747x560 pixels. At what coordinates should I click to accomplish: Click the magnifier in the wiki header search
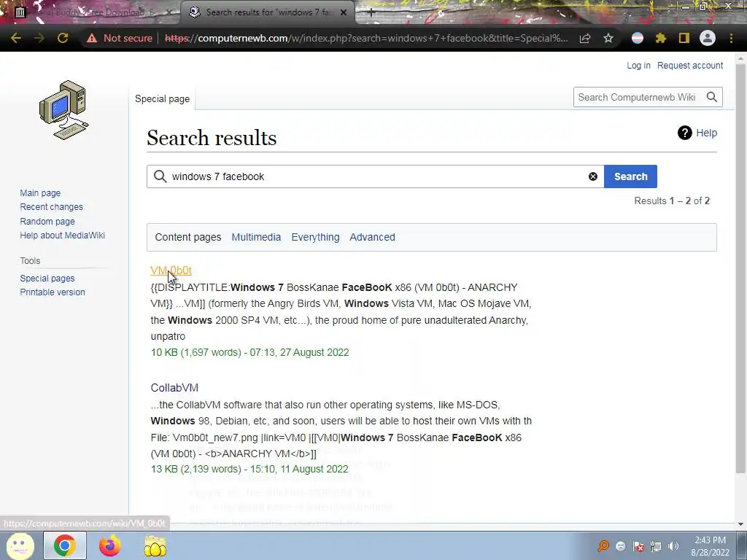click(712, 97)
